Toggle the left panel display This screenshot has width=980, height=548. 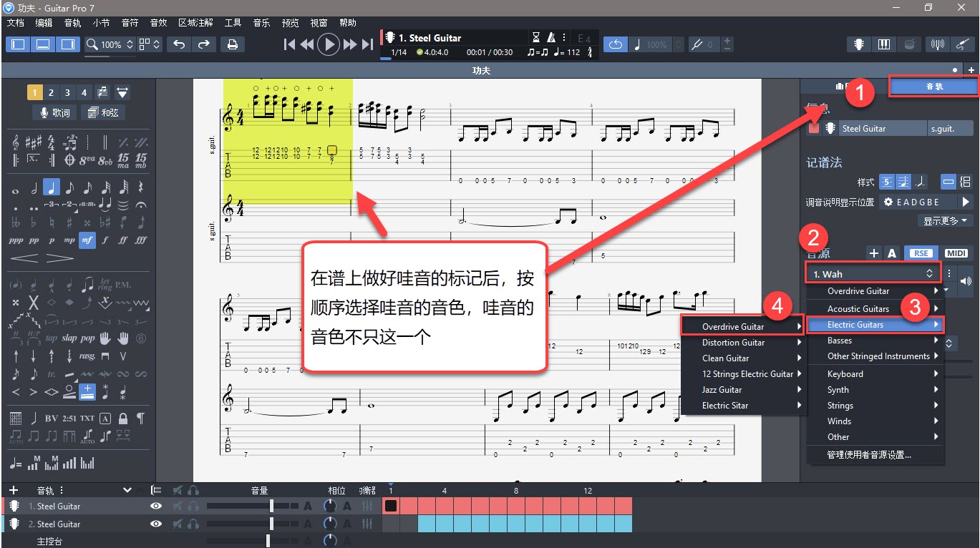(18, 44)
